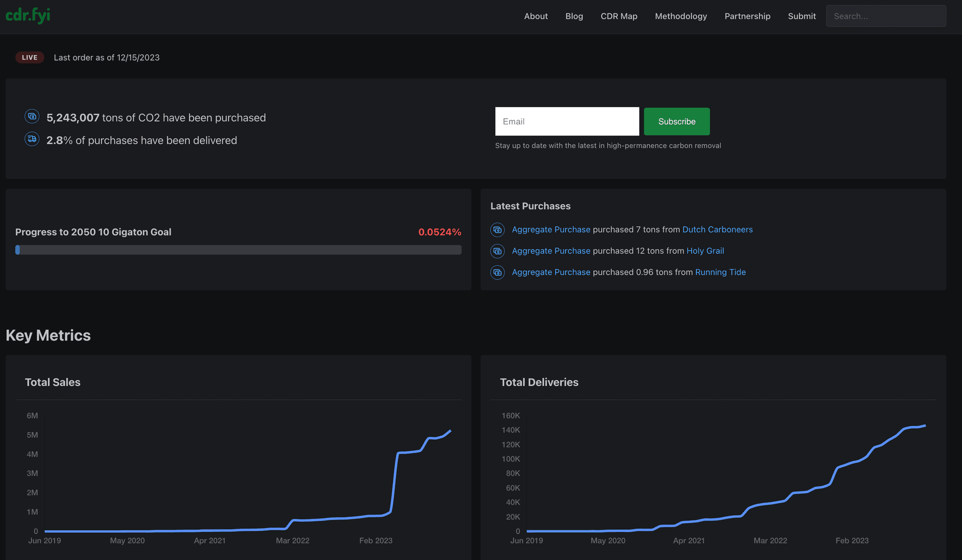
Task: Open the Methodology page
Action: point(681,16)
